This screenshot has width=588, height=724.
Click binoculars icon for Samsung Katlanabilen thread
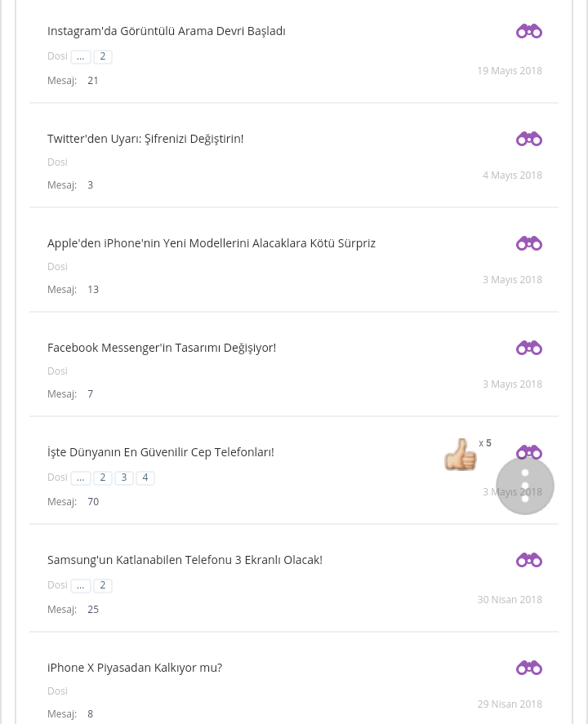tap(528, 561)
